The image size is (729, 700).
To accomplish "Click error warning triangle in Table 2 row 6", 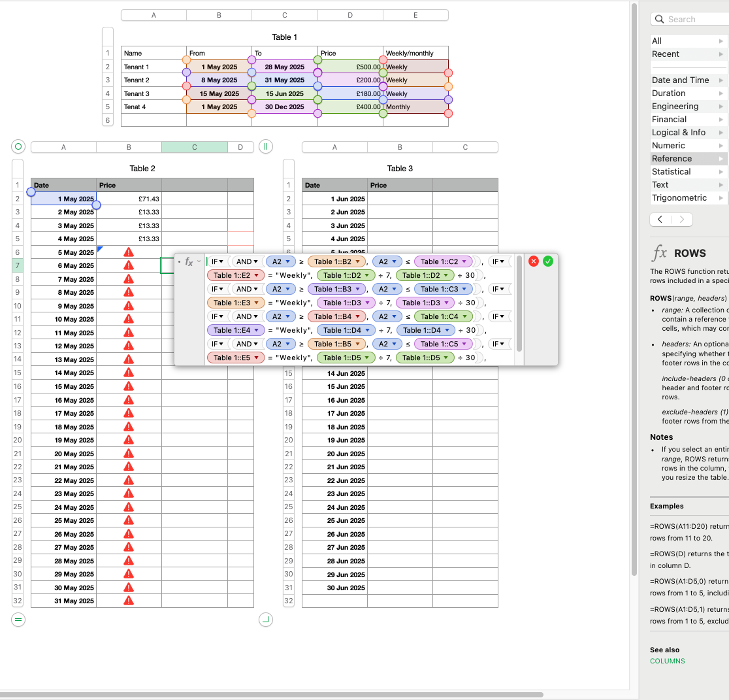I will click(x=129, y=252).
